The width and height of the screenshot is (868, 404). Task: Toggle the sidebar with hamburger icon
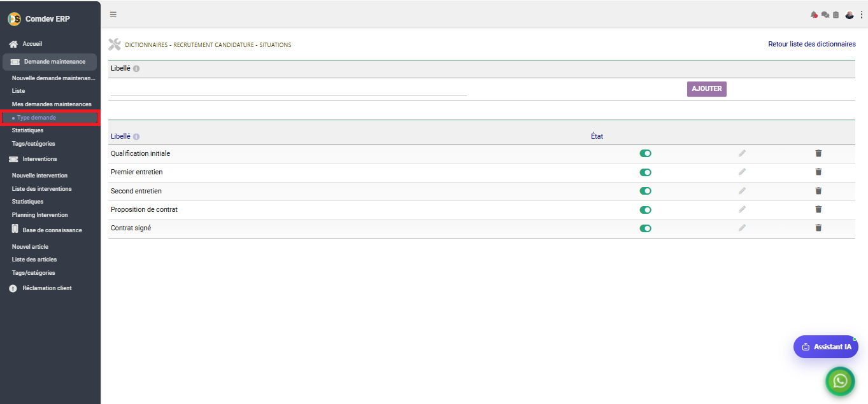113,14
